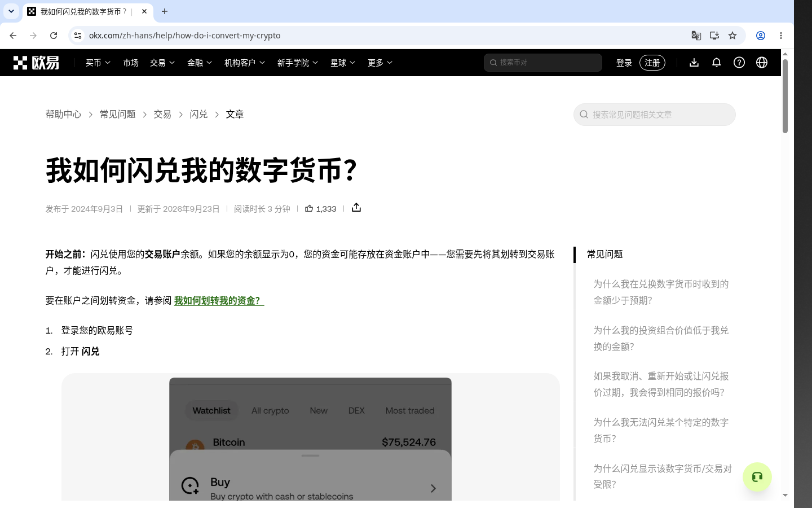Open the language globe icon
The image size is (812, 508).
(762, 63)
